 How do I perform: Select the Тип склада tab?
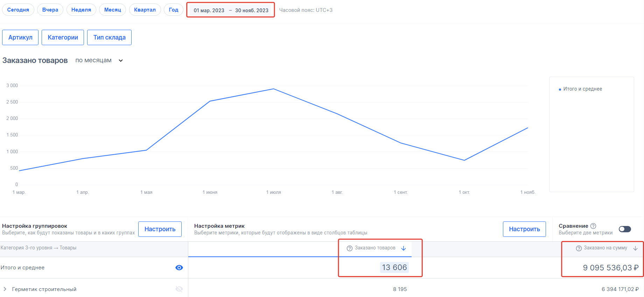coord(109,37)
